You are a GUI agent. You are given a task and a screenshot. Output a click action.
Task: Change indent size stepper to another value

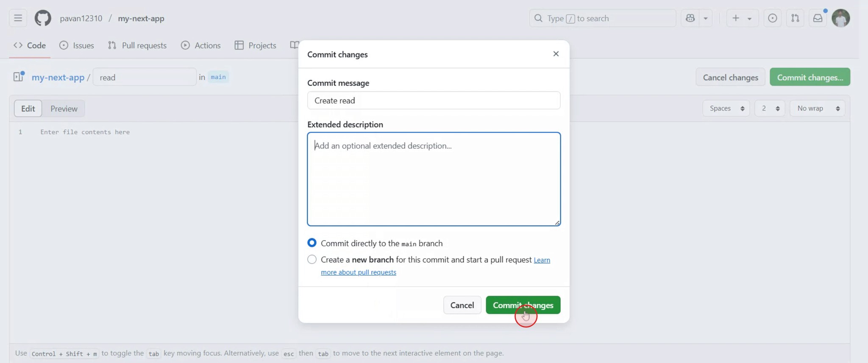(770, 108)
